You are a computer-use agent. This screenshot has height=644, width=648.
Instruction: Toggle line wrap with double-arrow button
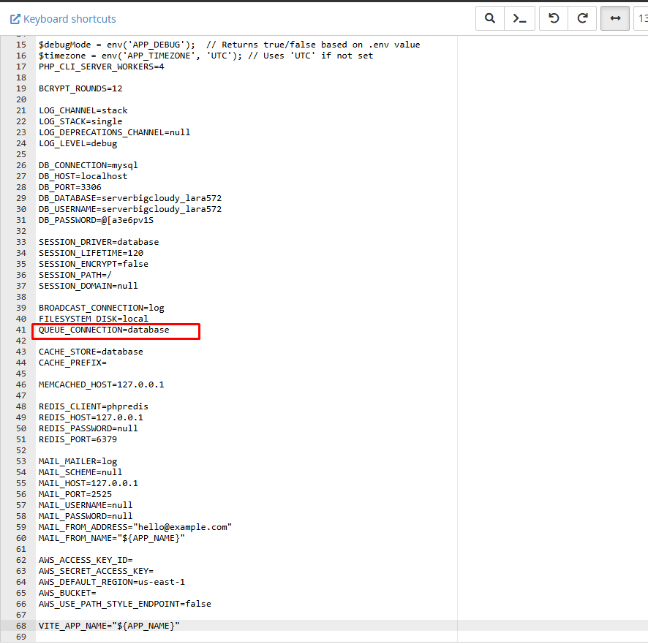(x=615, y=18)
